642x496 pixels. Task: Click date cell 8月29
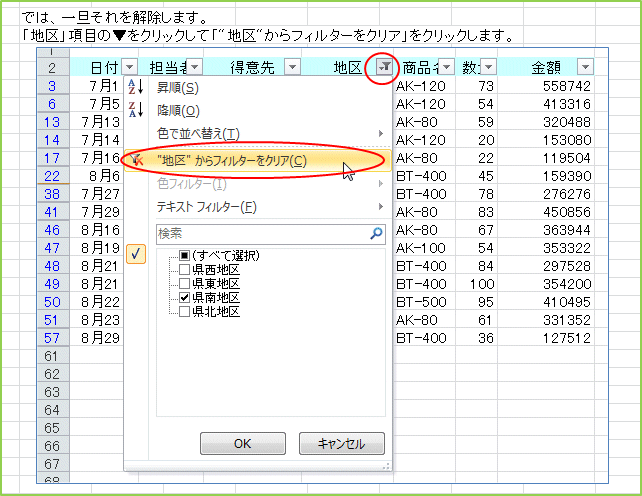(97, 338)
